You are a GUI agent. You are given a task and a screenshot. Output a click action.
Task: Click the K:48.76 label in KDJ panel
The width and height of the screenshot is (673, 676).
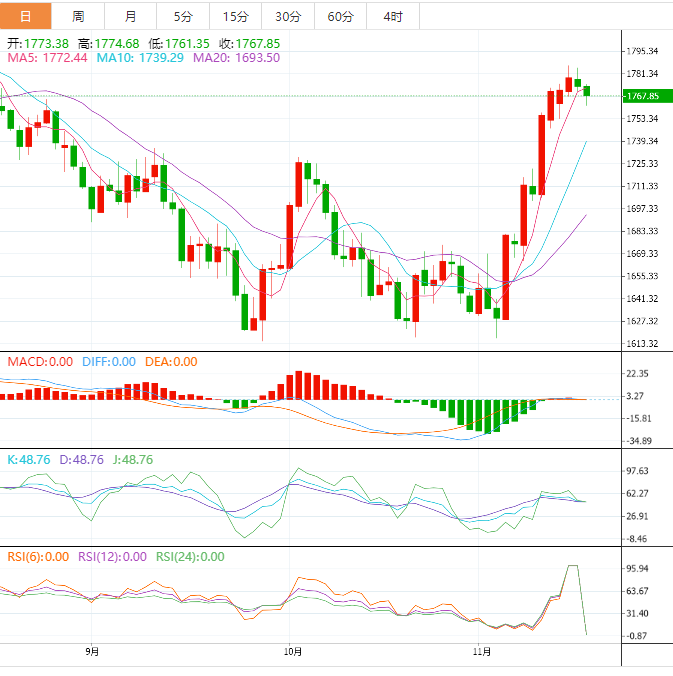coord(30,459)
